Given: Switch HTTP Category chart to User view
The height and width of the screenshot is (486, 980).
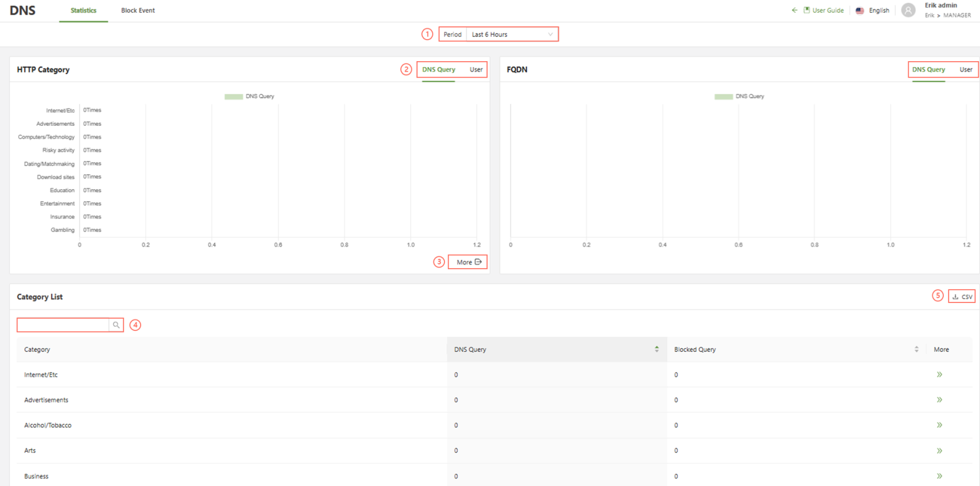Looking at the screenshot, I should tap(476, 69).
